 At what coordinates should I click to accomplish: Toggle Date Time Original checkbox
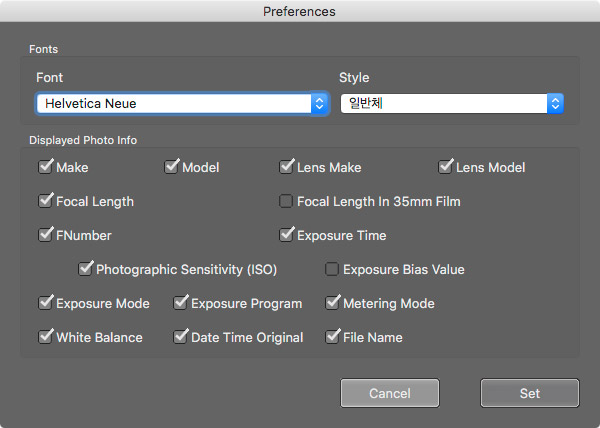tap(181, 337)
